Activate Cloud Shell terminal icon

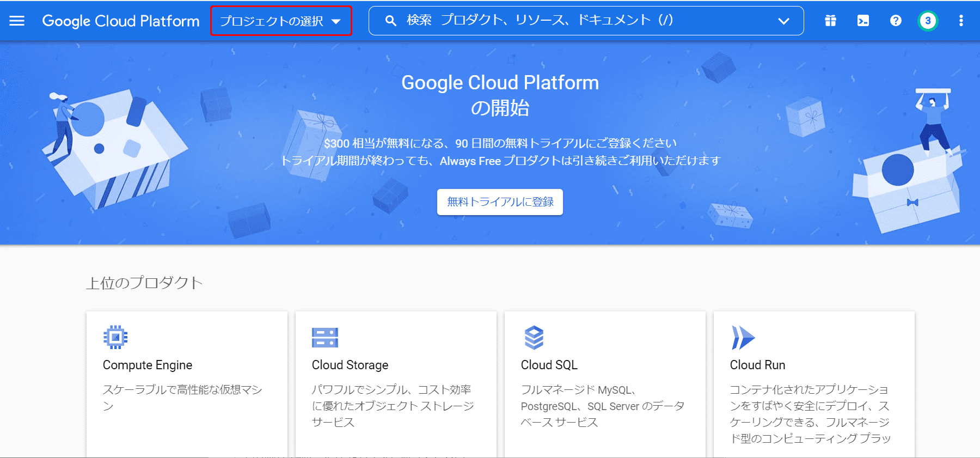(863, 21)
